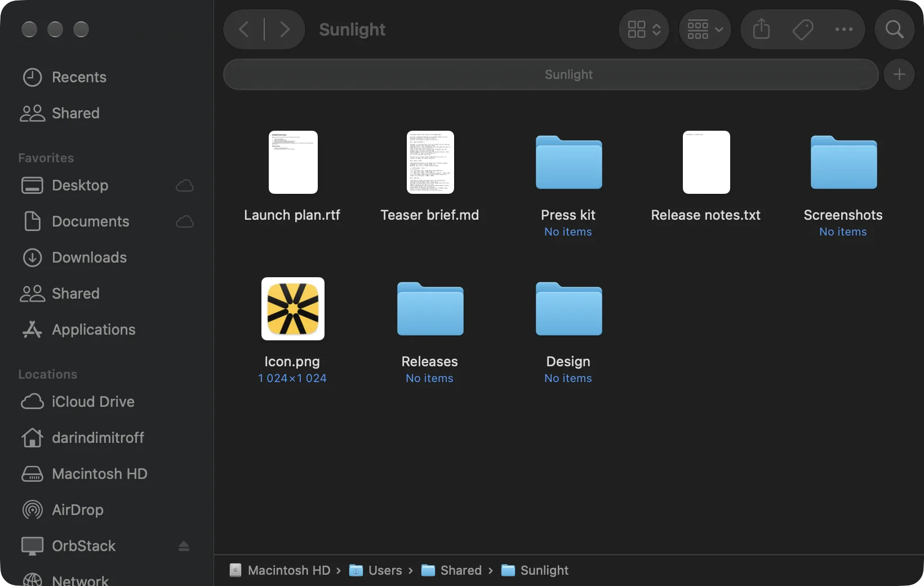Click the Locations section header
Viewport: 924px width, 586px height.
click(48, 374)
